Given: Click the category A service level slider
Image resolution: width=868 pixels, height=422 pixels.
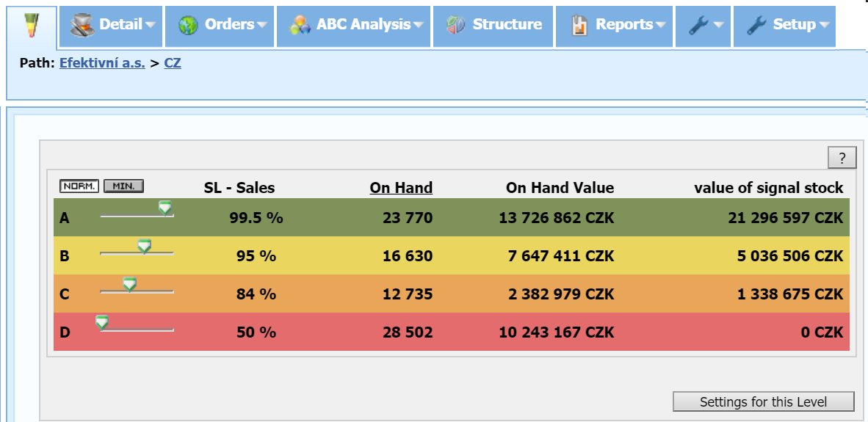Looking at the screenshot, I should [165, 209].
